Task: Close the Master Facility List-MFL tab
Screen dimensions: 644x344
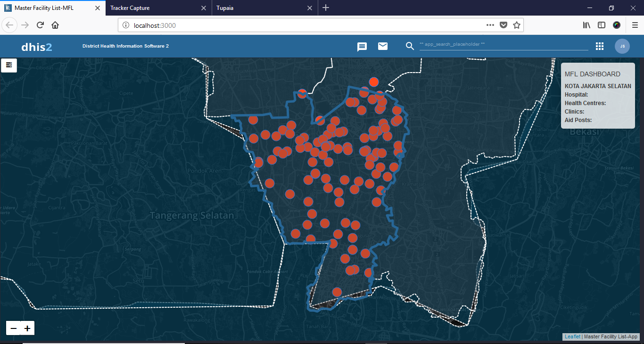Action: [98, 8]
